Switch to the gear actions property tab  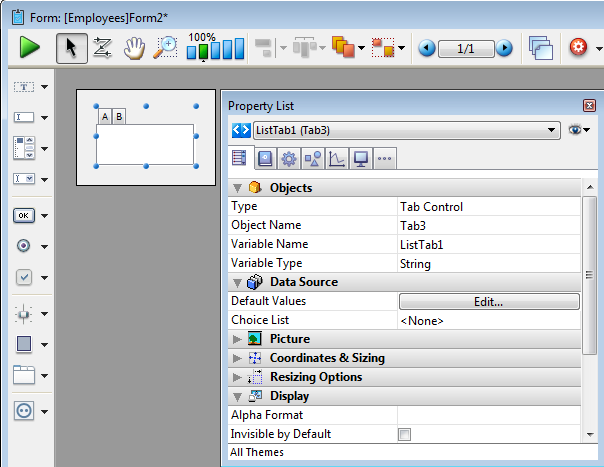tap(289, 158)
